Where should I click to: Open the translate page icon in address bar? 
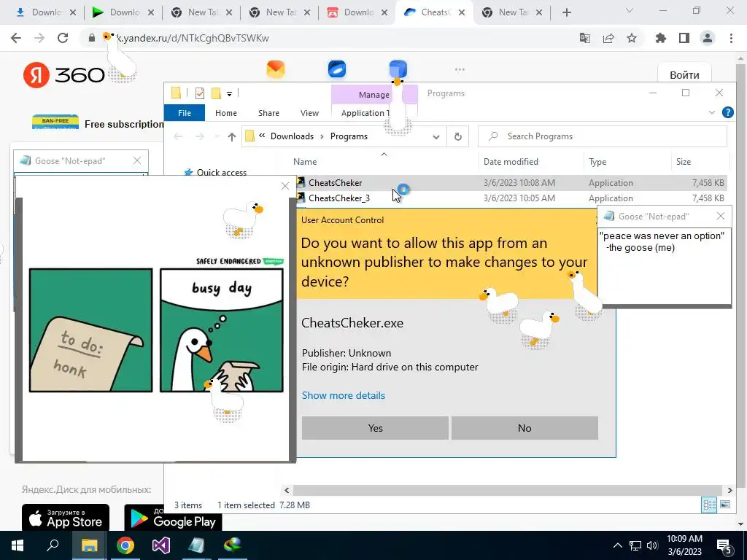pos(584,38)
